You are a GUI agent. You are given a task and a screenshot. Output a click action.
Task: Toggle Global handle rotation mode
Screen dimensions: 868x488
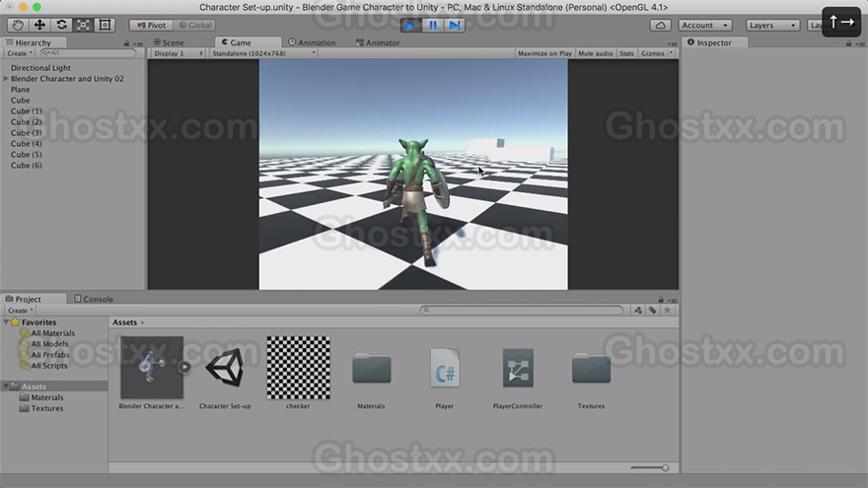pyautogui.click(x=195, y=26)
